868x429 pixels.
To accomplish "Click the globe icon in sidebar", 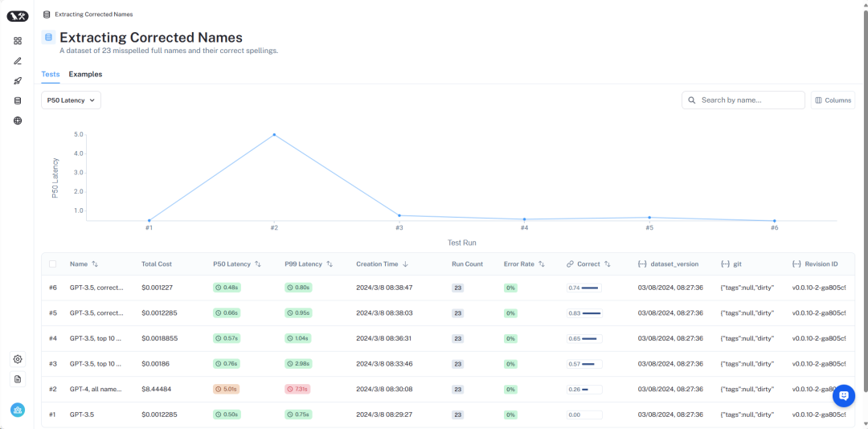I will pyautogui.click(x=18, y=121).
